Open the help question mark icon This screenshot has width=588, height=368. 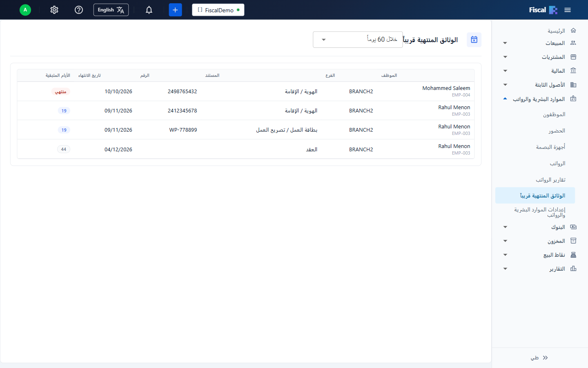coord(79,10)
